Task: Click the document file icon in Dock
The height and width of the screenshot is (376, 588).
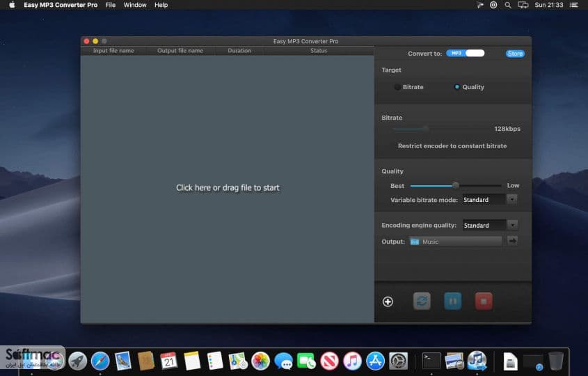Action: [510, 362]
